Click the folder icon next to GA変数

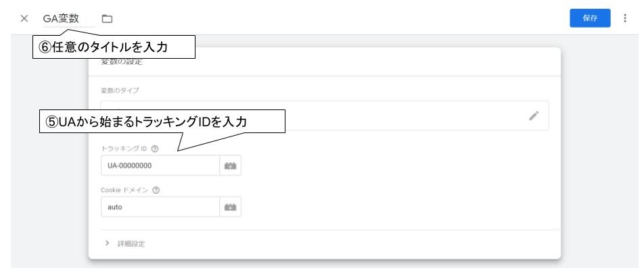click(107, 18)
